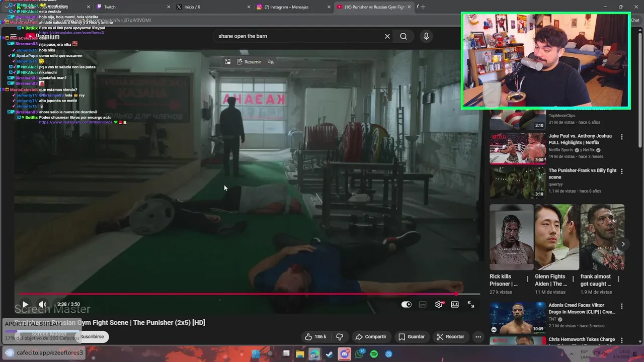Open the Adonis Creed Faces Viktor Drago video
The height and width of the screenshot is (362, 644).
coord(518,317)
